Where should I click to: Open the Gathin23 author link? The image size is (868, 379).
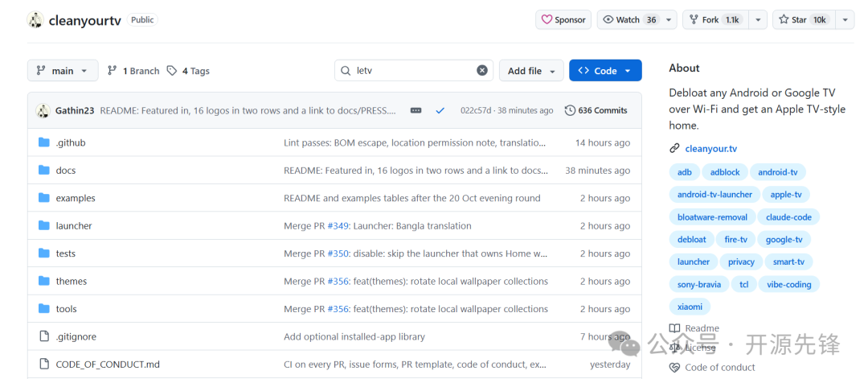coord(76,110)
